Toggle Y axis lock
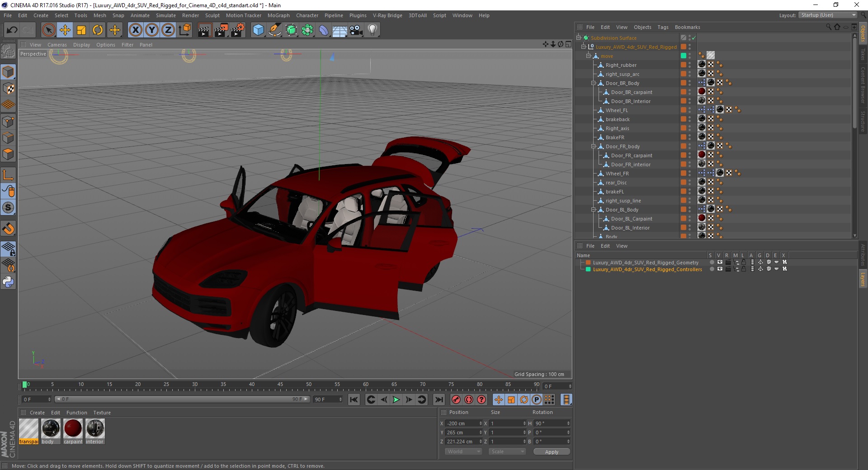 (x=152, y=30)
